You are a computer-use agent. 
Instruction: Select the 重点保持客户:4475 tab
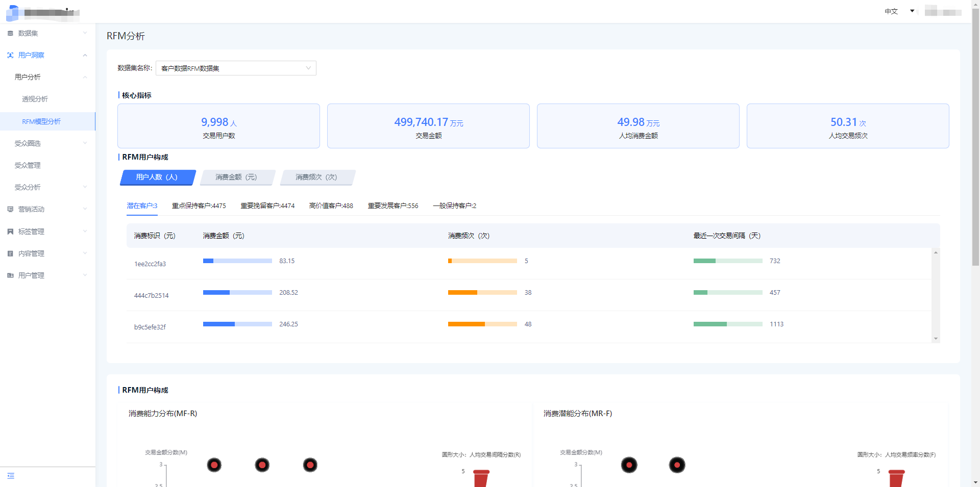[x=199, y=206]
